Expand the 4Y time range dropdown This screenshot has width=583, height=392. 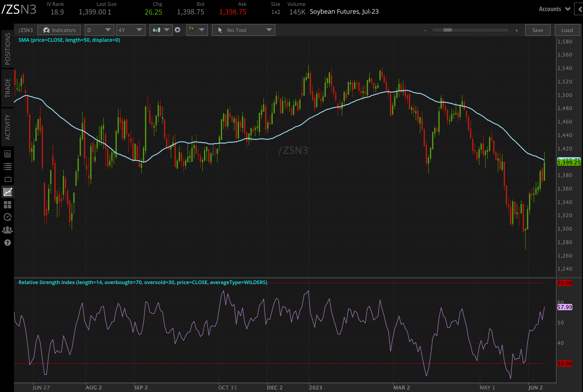tap(130, 30)
